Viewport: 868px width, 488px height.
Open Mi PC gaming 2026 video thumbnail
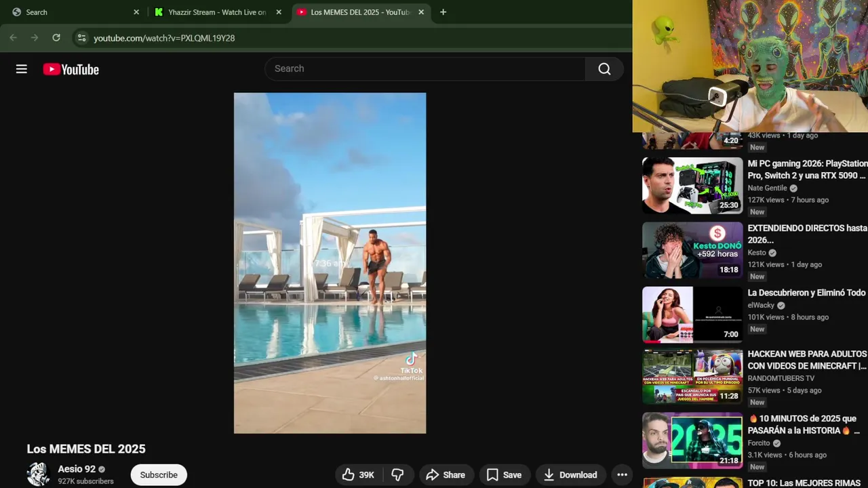692,186
